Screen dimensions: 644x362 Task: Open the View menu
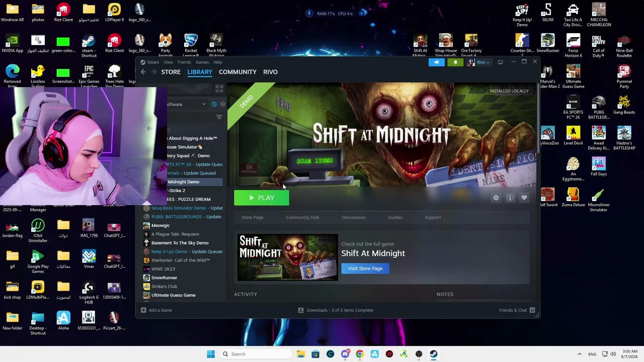tap(168, 62)
